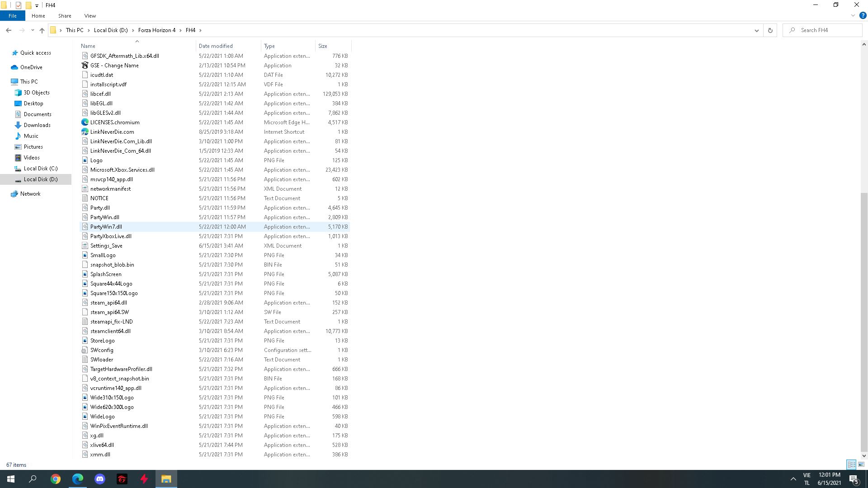Open the File menu
Screen dimensions: 868x488
(x=12, y=15)
